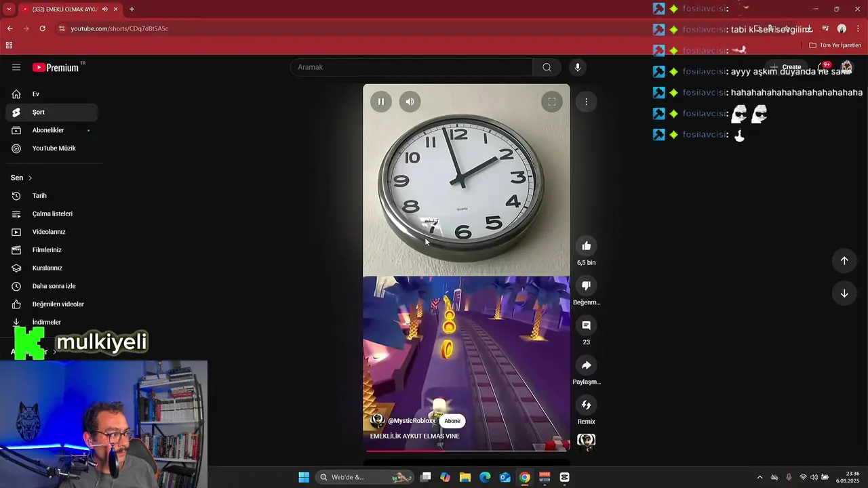The height and width of the screenshot is (488, 868).
Task: Open Chrome's tab search dropdown
Action: (x=9, y=9)
